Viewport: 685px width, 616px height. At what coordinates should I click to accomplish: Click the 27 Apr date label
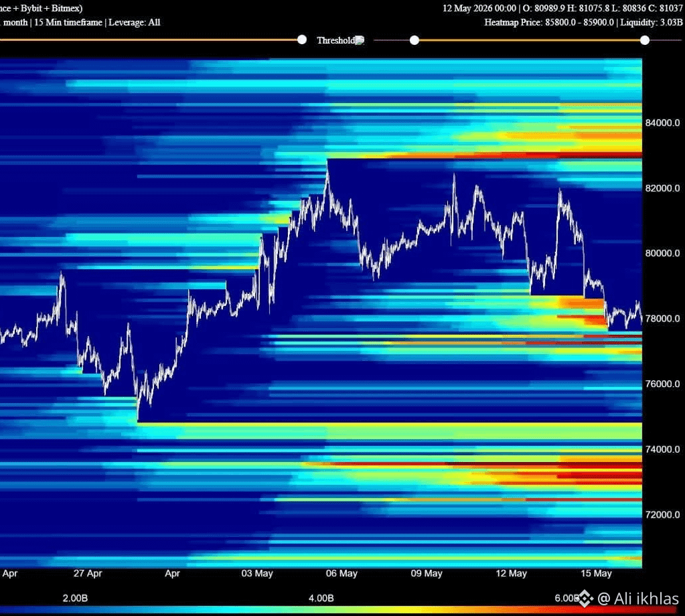(87, 574)
